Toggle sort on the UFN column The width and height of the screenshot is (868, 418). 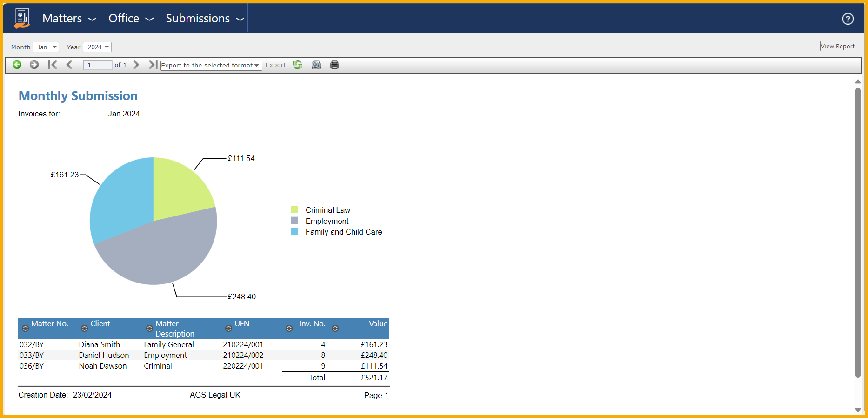coord(228,329)
